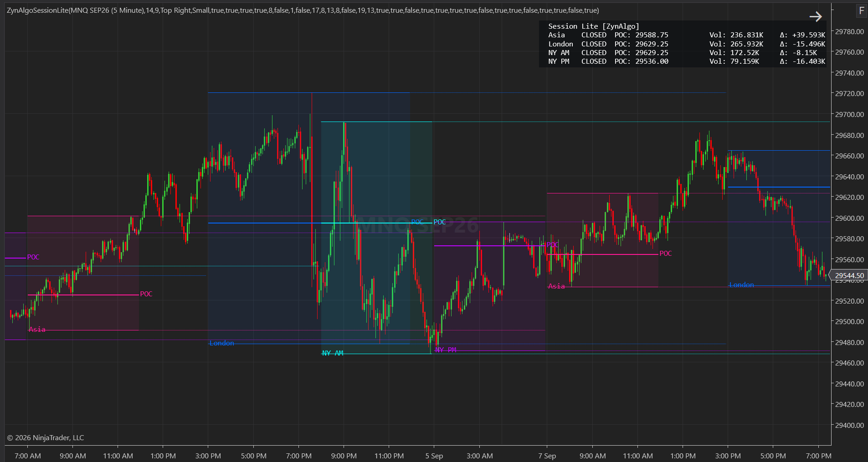The image size is (868, 462).
Task: Click the cyan POC label on NY AM line
Action: click(x=440, y=222)
